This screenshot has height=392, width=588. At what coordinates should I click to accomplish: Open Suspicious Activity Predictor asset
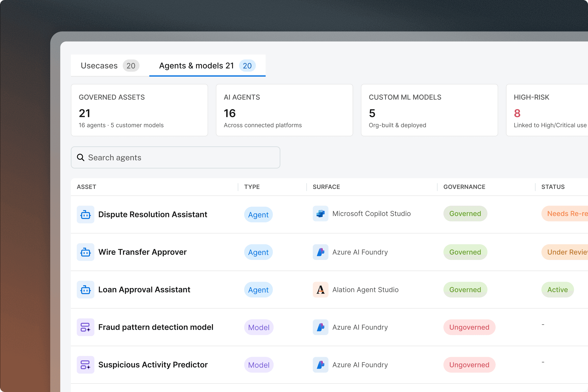point(153,365)
